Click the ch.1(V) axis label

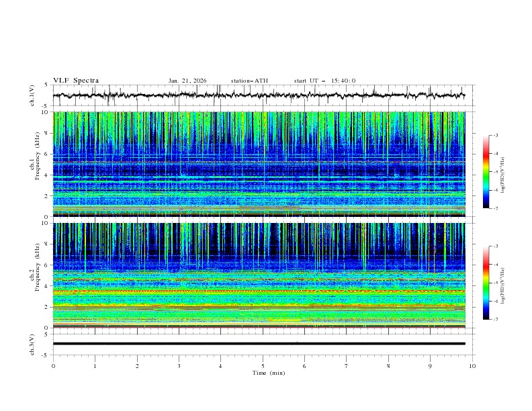point(32,95)
